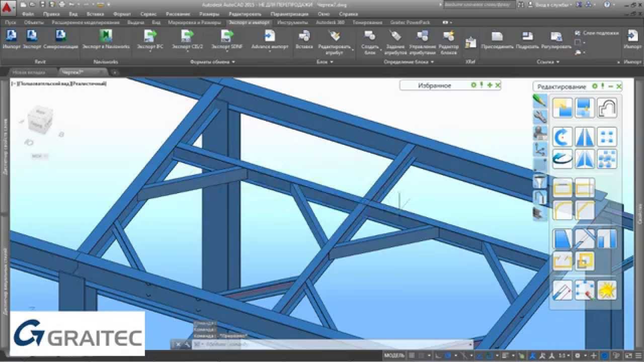Viewport: 644px width, 362px height.
Task: Expand the Block definition (Определение блока) panel
Action: click(x=408, y=62)
